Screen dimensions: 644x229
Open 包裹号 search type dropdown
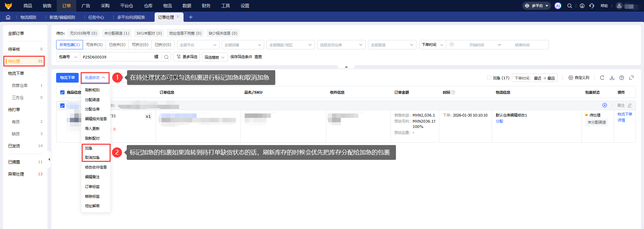pyautogui.click(x=68, y=57)
